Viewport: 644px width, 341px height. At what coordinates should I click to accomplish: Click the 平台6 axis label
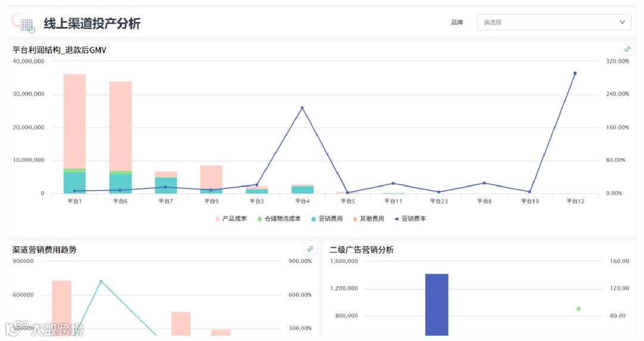click(x=120, y=201)
